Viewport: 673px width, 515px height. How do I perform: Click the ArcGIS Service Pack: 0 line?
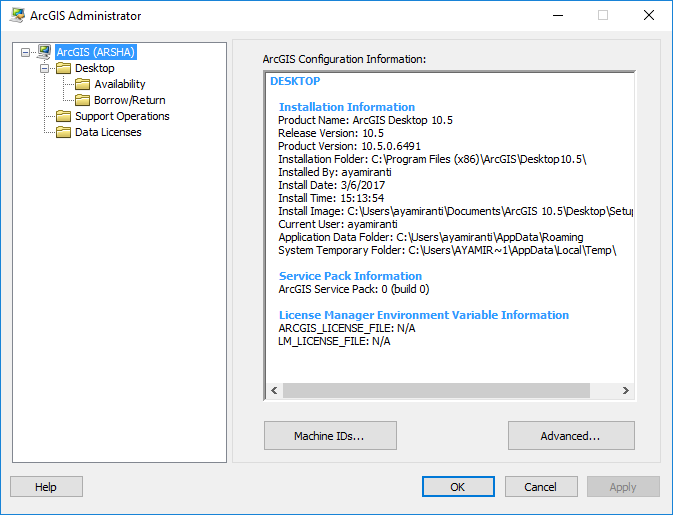(x=354, y=289)
